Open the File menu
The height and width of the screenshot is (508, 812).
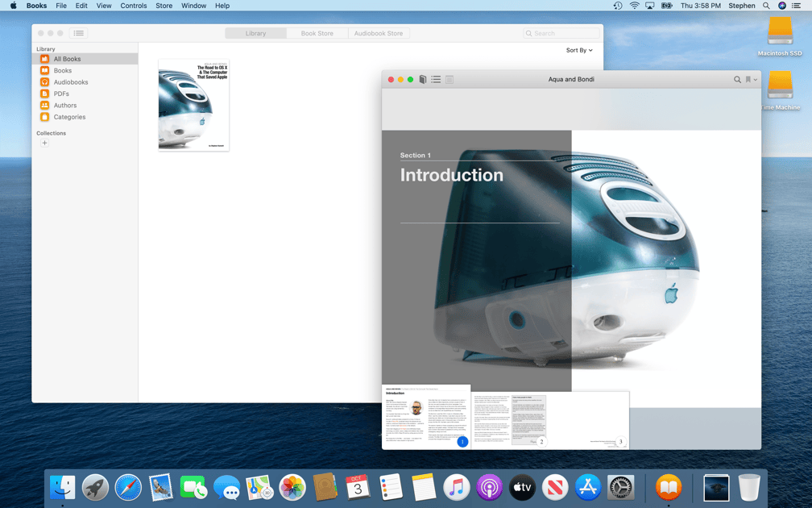pyautogui.click(x=61, y=6)
